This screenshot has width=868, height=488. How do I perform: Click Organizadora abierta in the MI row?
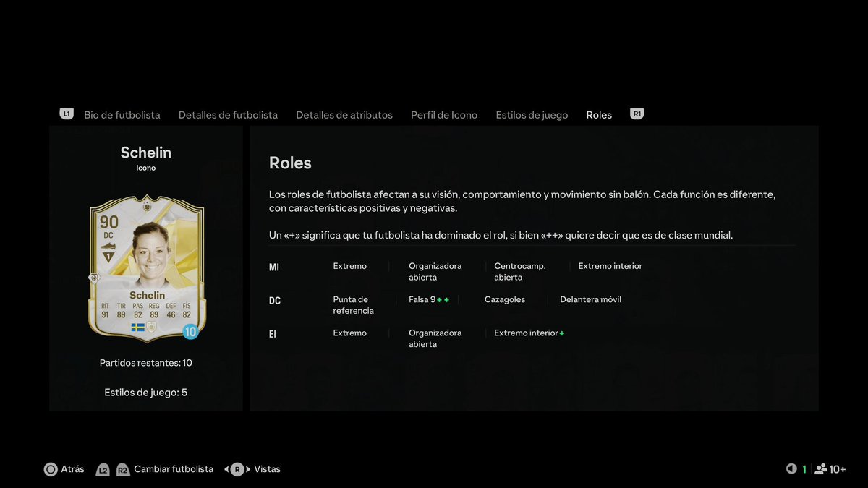point(435,272)
